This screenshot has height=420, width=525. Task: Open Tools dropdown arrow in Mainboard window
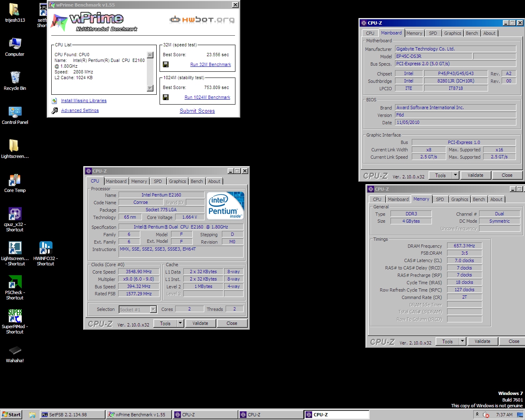click(x=455, y=175)
